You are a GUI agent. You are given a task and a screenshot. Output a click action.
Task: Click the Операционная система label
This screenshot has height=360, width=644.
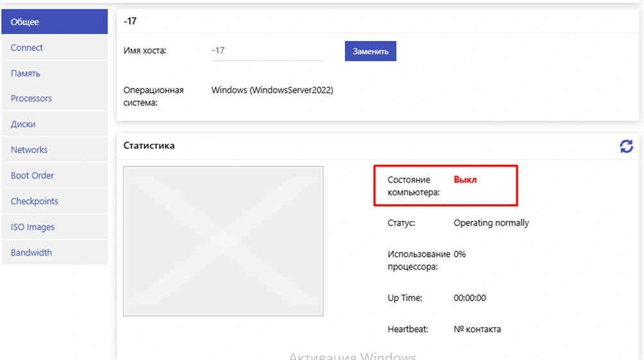[x=153, y=96]
